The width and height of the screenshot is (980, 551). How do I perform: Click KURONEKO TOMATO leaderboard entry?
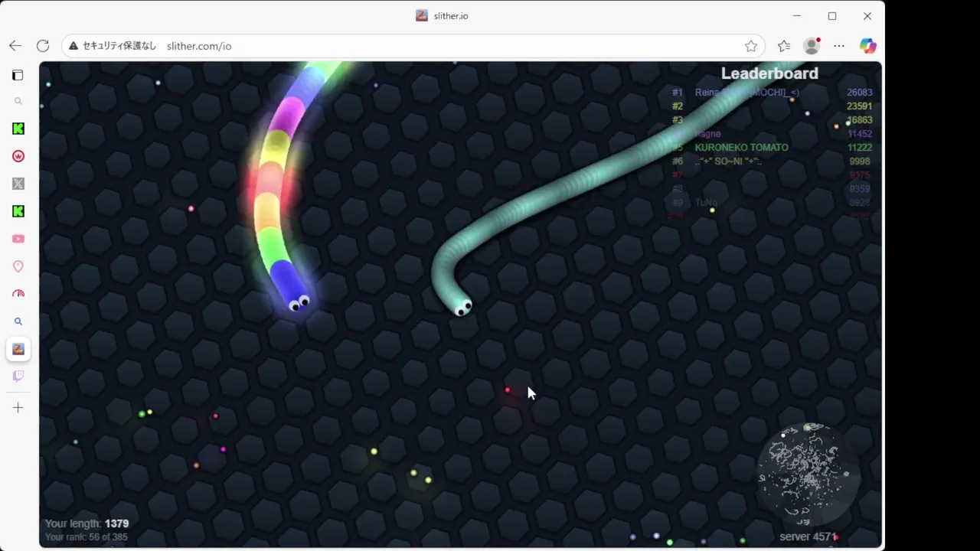[x=741, y=148]
